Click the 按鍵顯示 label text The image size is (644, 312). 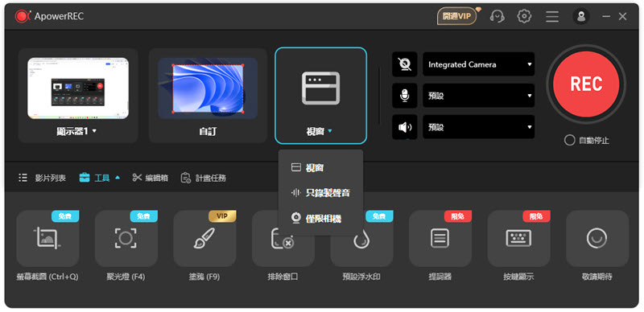click(518, 277)
